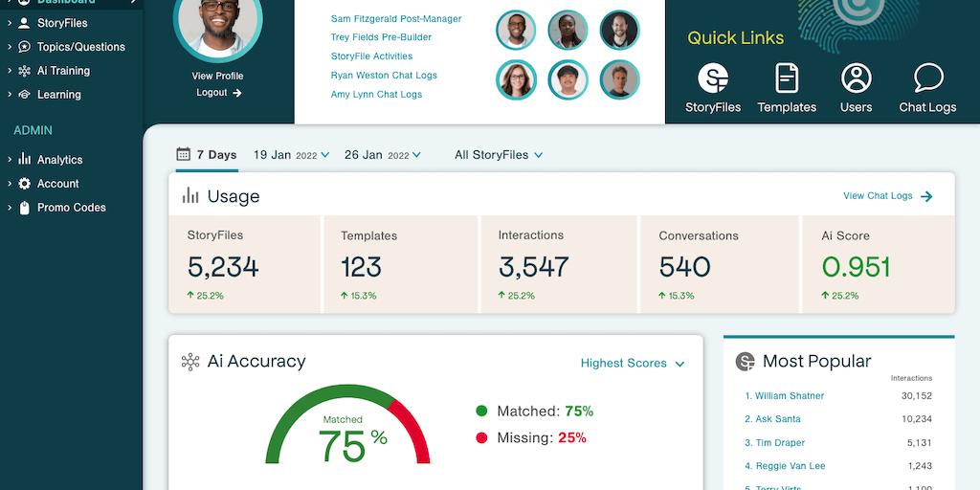
Task: Click the Ai Training sidebar icon
Action: point(24,71)
